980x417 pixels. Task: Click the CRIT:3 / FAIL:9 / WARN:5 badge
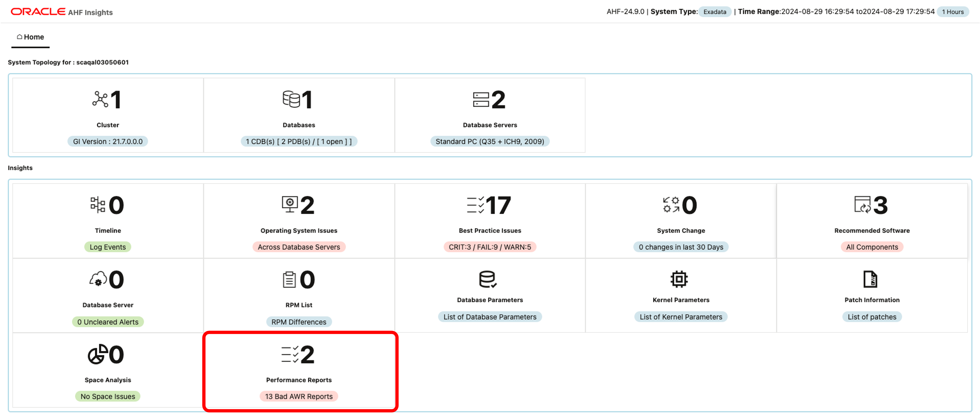[x=490, y=247]
